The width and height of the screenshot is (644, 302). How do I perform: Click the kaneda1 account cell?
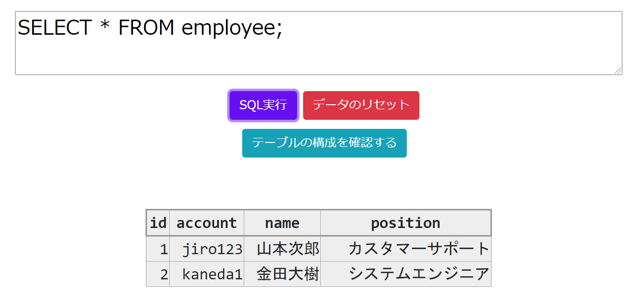(x=207, y=274)
